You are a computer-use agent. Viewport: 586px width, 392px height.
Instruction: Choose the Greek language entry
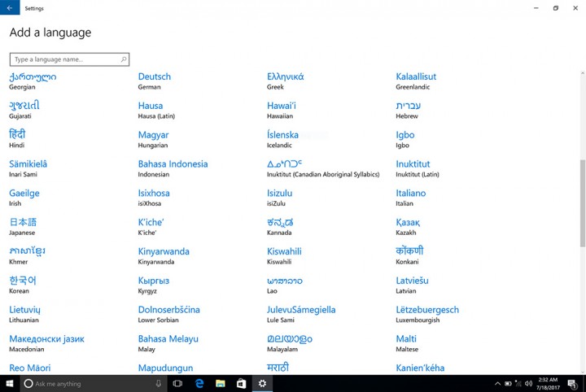[285, 81]
